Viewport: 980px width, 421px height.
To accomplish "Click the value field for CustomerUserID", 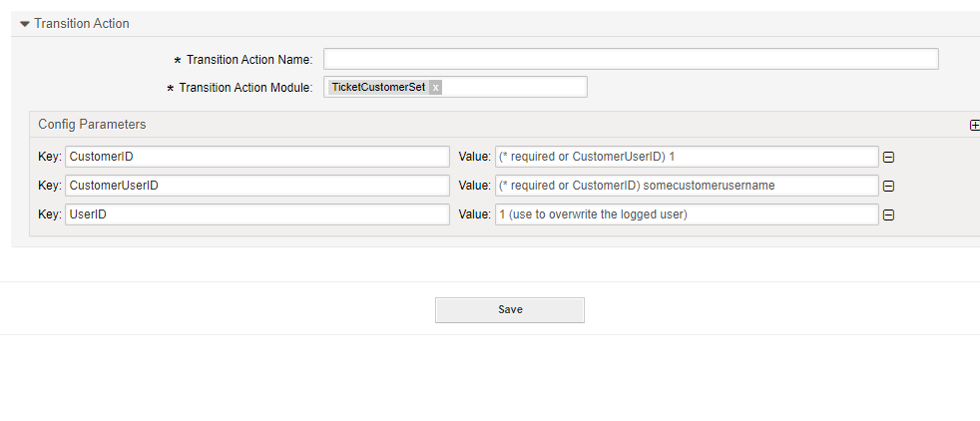I will [x=686, y=186].
